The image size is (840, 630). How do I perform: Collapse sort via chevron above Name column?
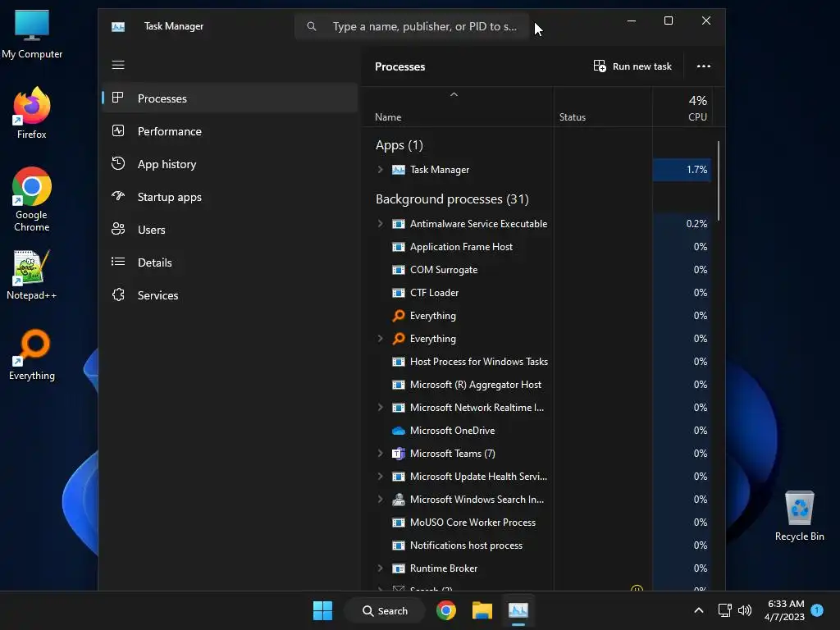[x=454, y=94]
